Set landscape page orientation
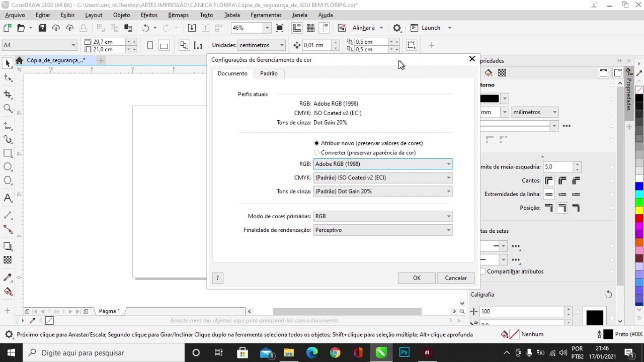Screen dimensions: 644x362 pos(164,46)
